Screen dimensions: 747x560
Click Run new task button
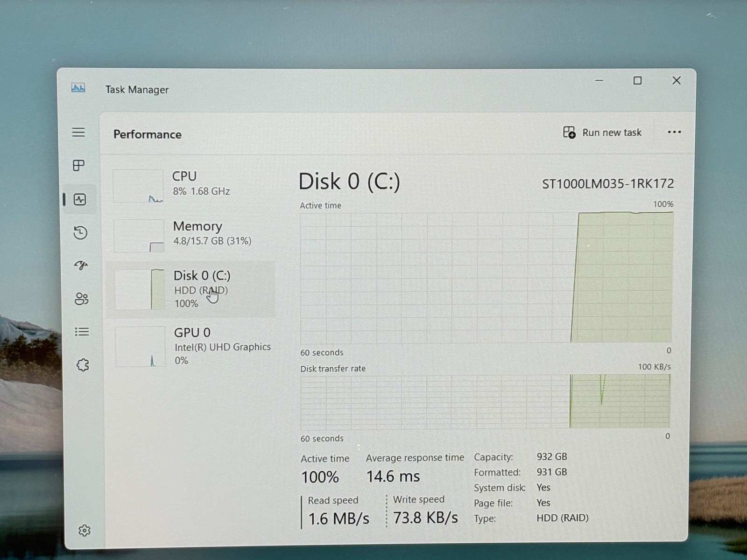tap(602, 133)
